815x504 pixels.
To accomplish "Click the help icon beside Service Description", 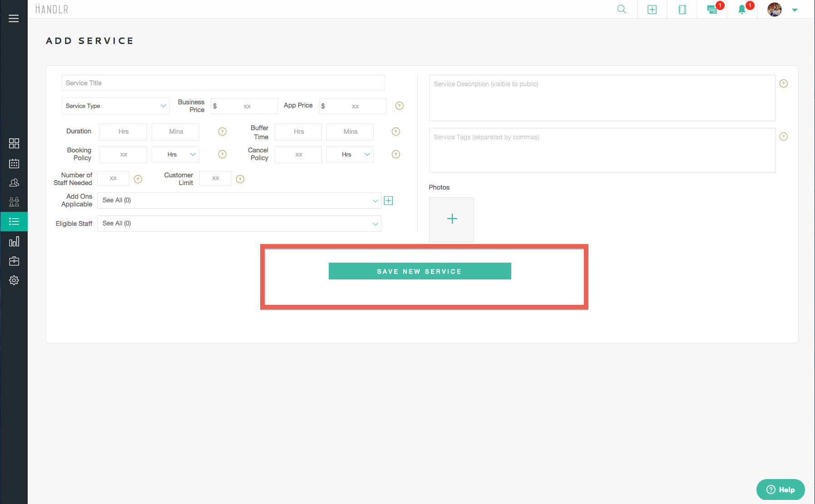I will [x=783, y=83].
